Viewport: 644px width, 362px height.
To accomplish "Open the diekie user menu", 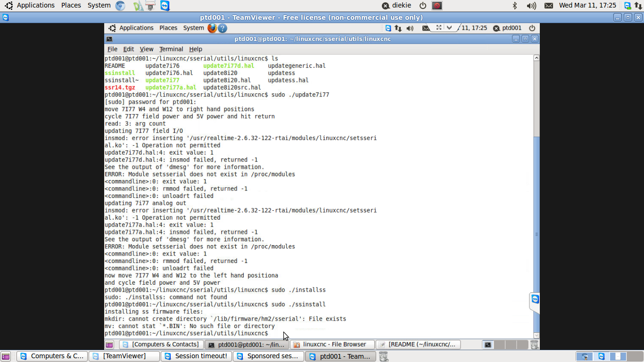I will coord(396,6).
